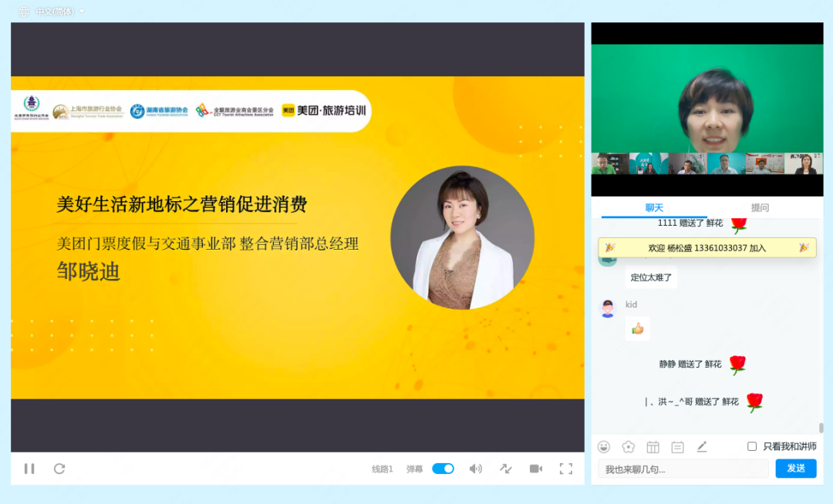Viewport: 833px width, 504px height.
Task: Click the network line-switch icon
Action: (505, 469)
